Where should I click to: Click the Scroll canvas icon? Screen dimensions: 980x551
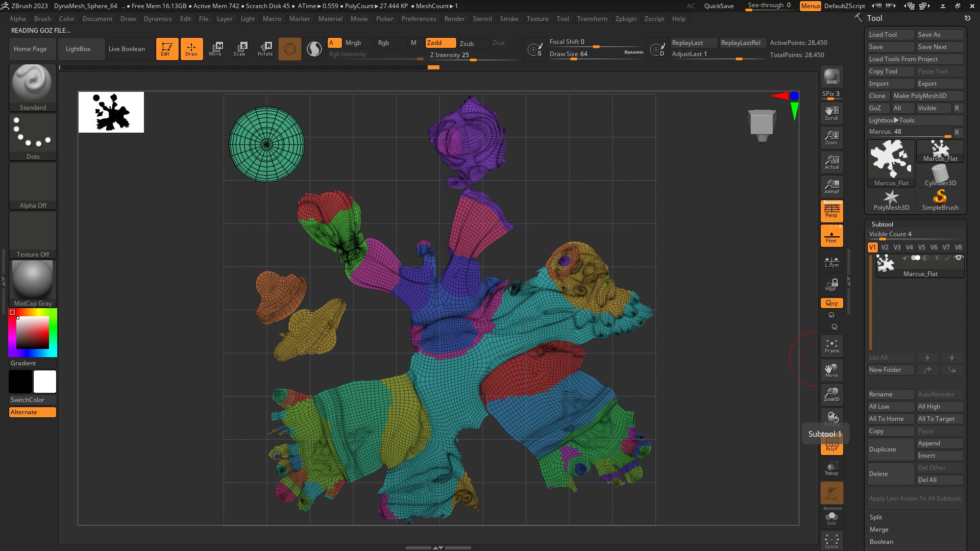click(x=831, y=113)
